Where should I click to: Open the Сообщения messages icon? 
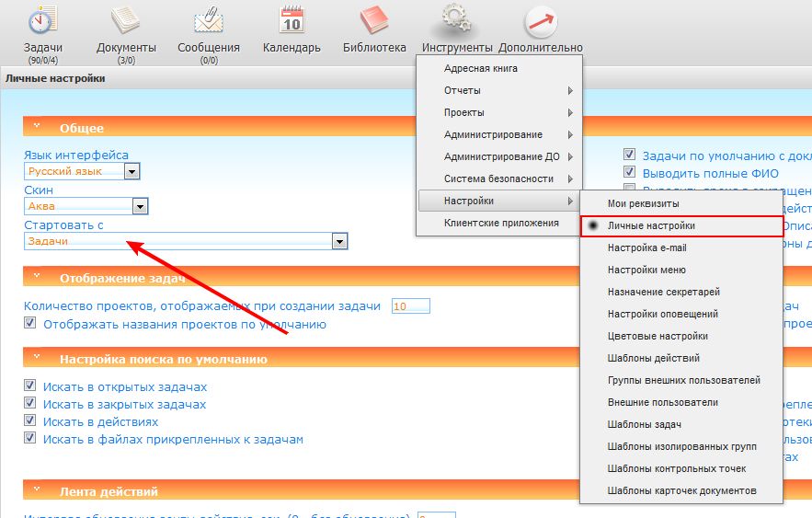point(209,20)
